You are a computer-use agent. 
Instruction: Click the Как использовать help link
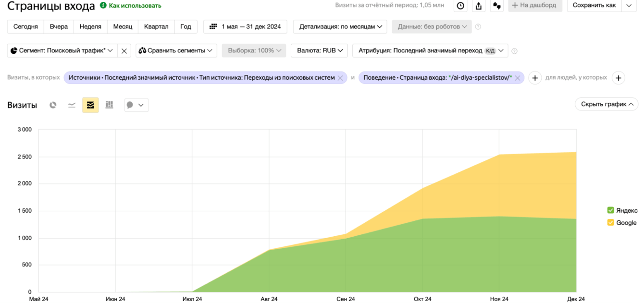click(x=135, y=6)
